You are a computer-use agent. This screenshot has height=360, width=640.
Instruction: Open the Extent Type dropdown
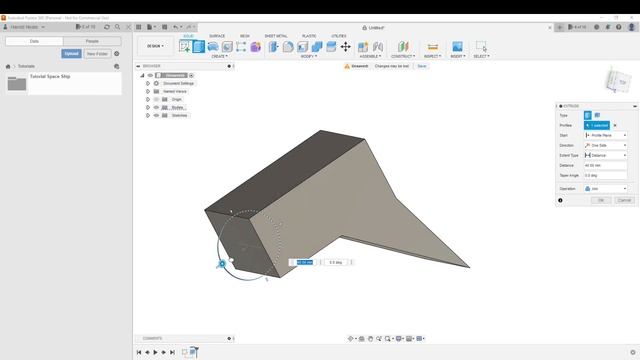605,156
